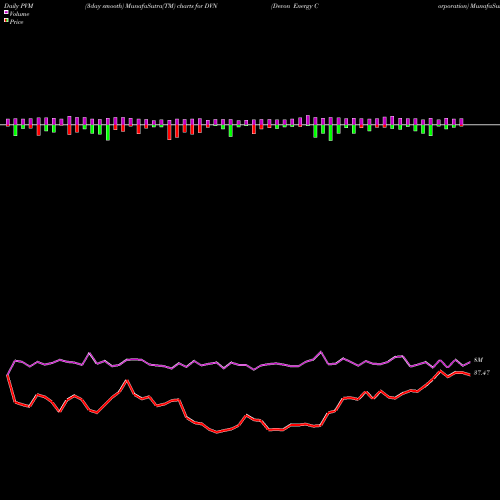Click the 'Devon Energy C' company name text
The width and height of the screenshot is (500, 500).
point(295,6)
